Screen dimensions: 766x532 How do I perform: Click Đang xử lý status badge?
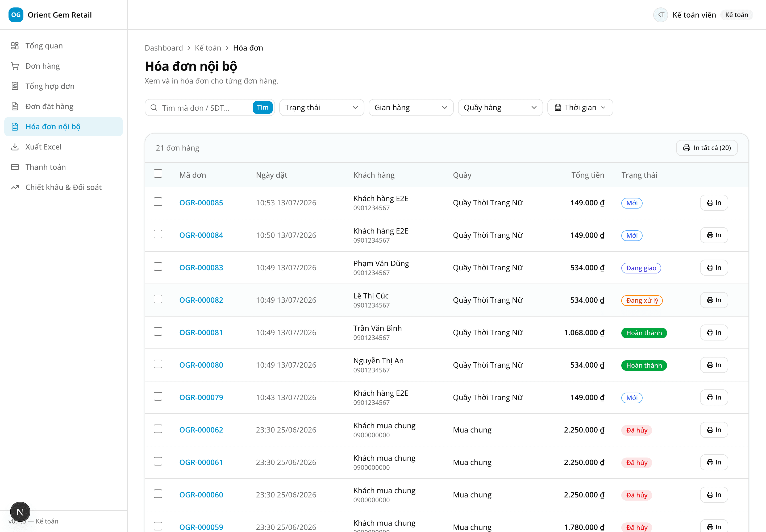pyautogui.click(x=642, y=300)
